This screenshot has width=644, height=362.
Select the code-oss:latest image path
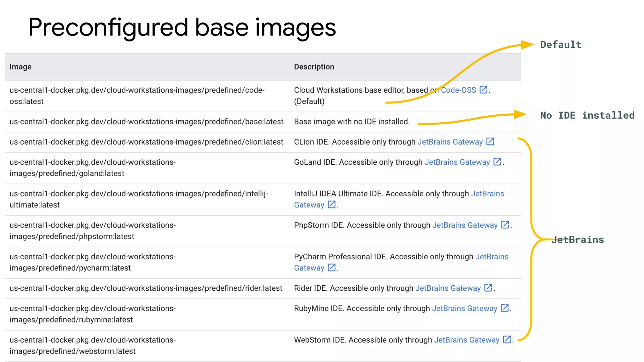coord(137,96)
